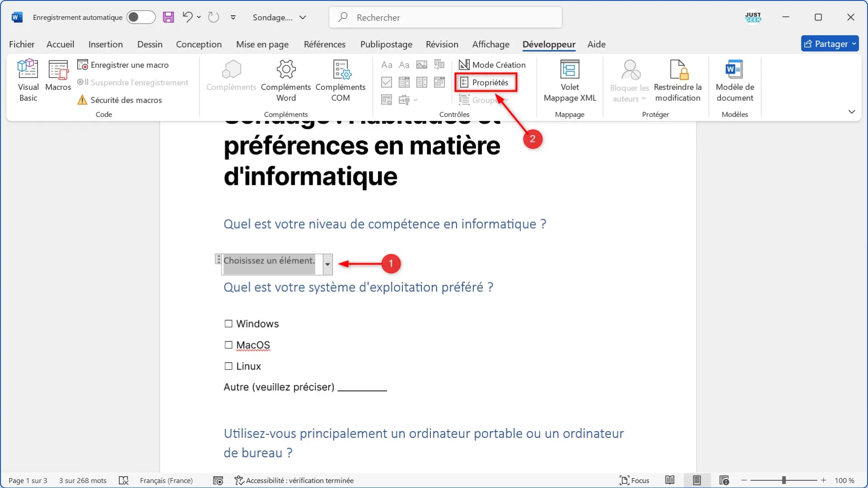868x488 pixels.
Task: Insert building block gallery control
Action: [x=439, y=65]
